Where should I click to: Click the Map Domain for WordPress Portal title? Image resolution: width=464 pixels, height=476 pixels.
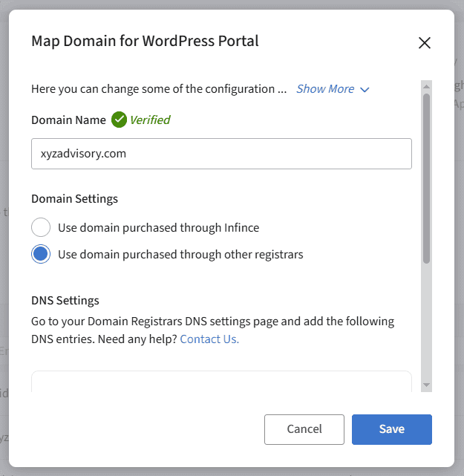coord(145,41)
